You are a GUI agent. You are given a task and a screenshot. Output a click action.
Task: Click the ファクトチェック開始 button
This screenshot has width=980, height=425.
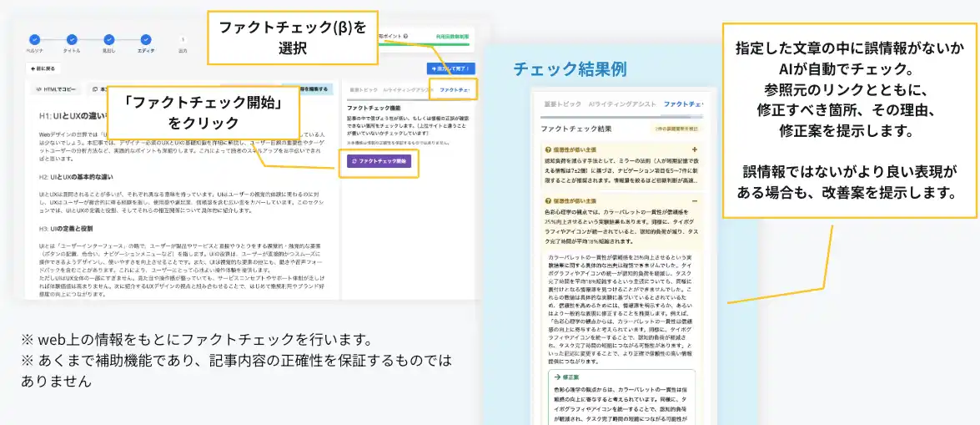pyautogui.click(x=379, y=161)
